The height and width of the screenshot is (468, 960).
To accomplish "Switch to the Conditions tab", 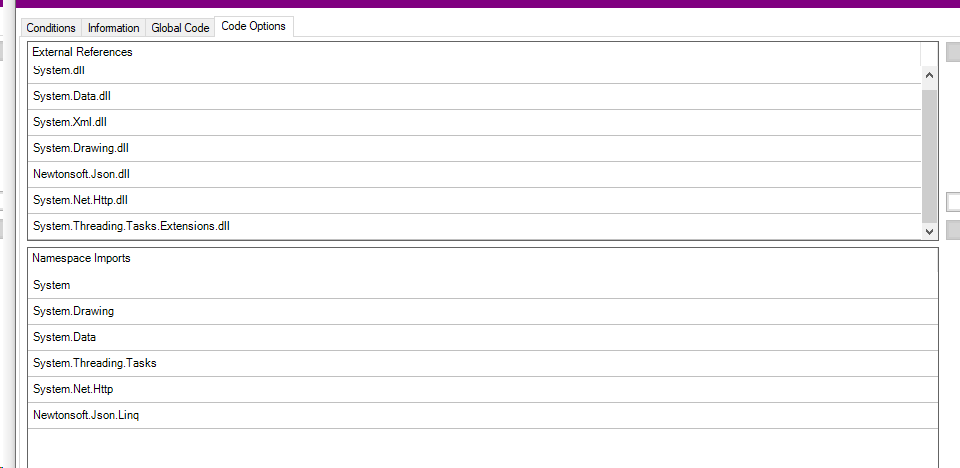I will point(51,28).
